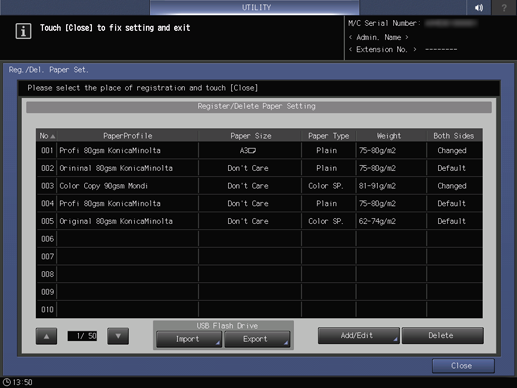517x388 pixels.
Task: Select row 002 Orininal 80gsm KonicaMinolta
Action: pos(259,168)
